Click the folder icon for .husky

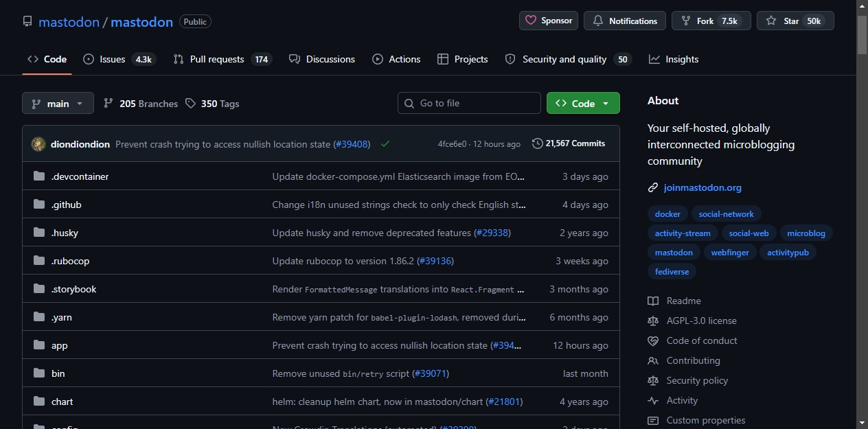pyautogui.click(x=39, y=233)
